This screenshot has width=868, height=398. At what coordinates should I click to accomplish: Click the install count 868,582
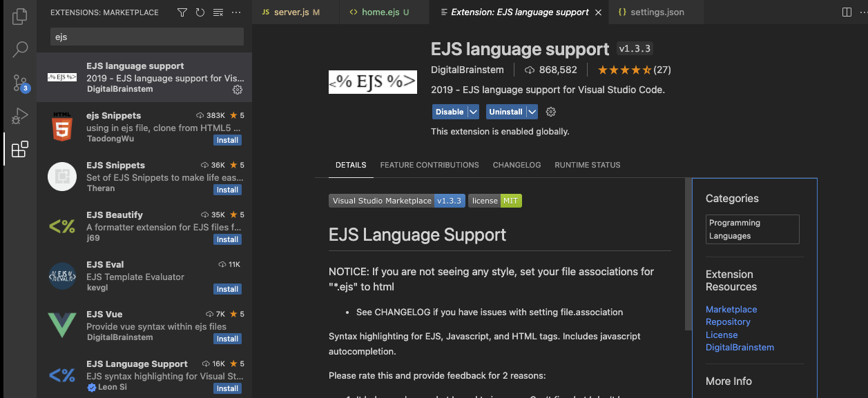[x=551, y=70]
